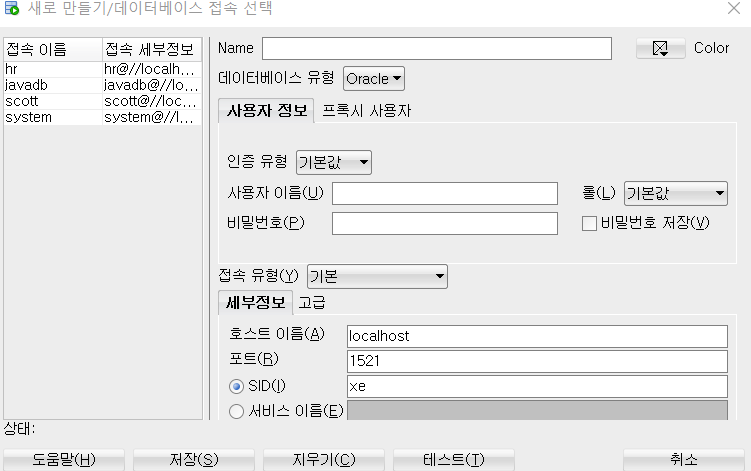
Task: Open the 인증 유형 dropdown
Action: 334,162
